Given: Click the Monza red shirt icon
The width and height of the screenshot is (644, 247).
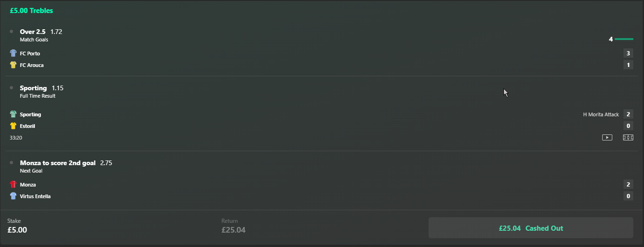Looking at the screenshot, I should (13, 185).
